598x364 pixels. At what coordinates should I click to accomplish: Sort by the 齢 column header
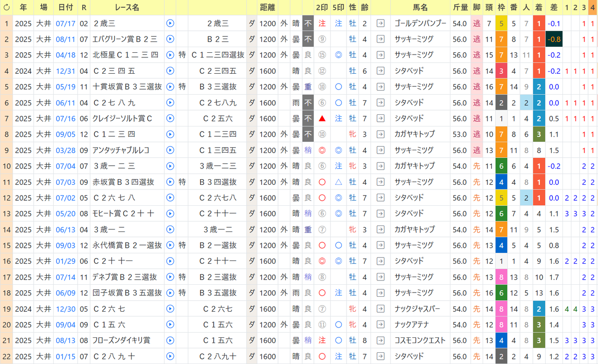364,7
